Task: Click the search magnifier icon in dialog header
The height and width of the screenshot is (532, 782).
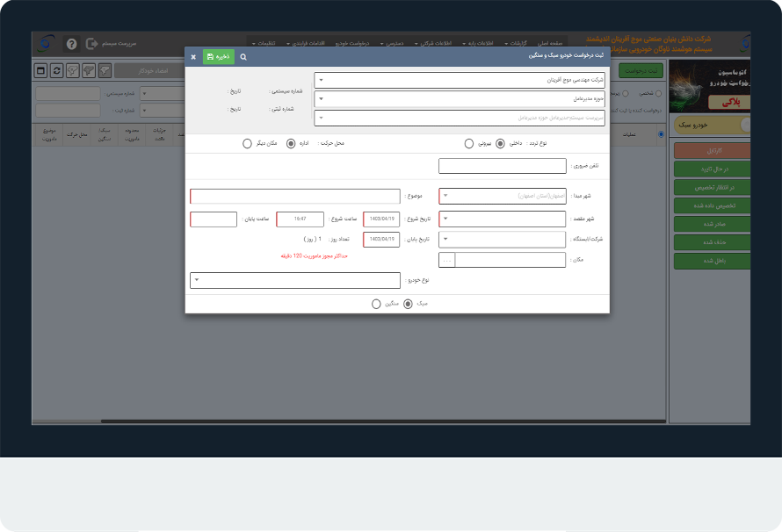Action: pos(243,56)
